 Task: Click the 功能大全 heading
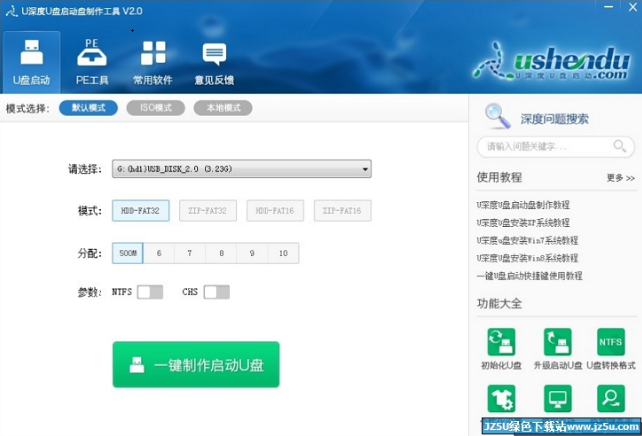click(499, 303)
